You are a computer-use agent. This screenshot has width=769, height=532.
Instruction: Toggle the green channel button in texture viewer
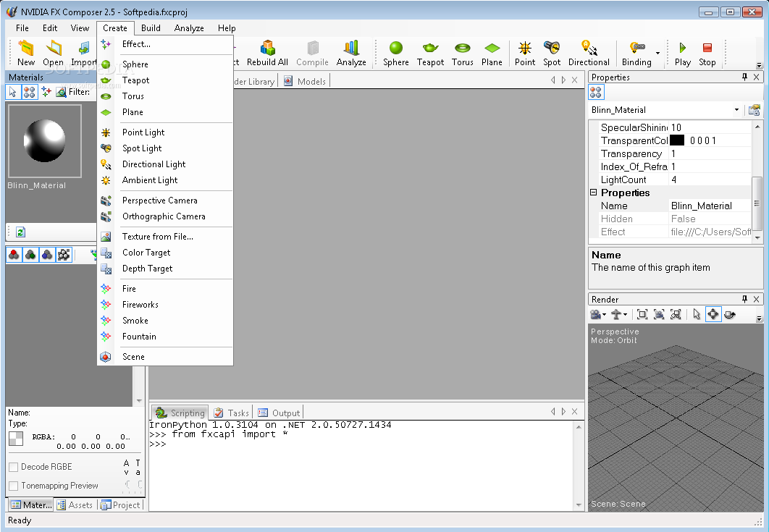(30, 255)
